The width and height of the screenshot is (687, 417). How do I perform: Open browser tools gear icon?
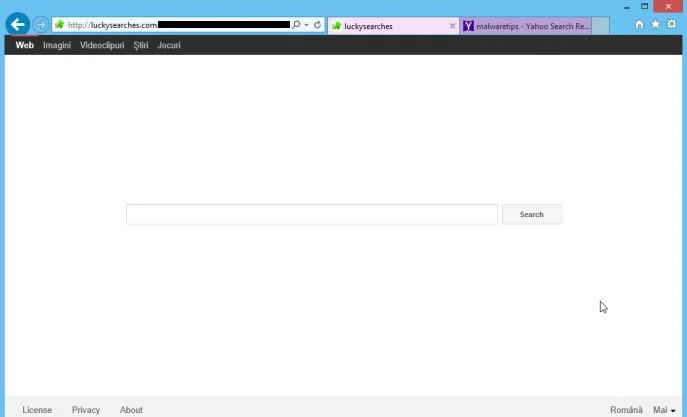click(672, 24)
